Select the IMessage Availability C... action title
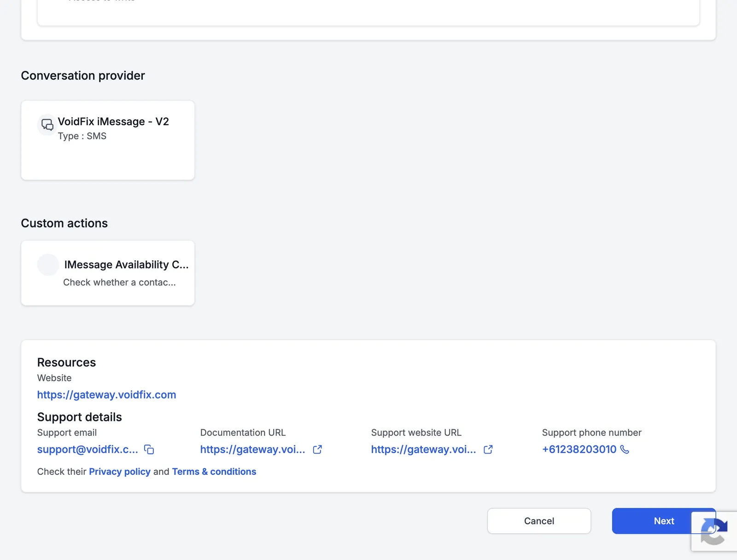 [x=127, y=265]
